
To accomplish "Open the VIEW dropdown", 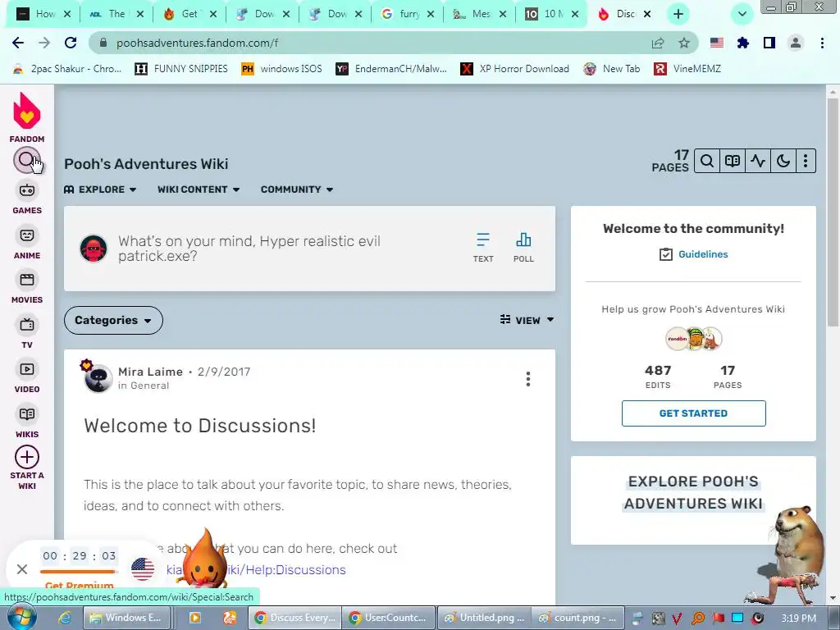I will click(527, 321).
